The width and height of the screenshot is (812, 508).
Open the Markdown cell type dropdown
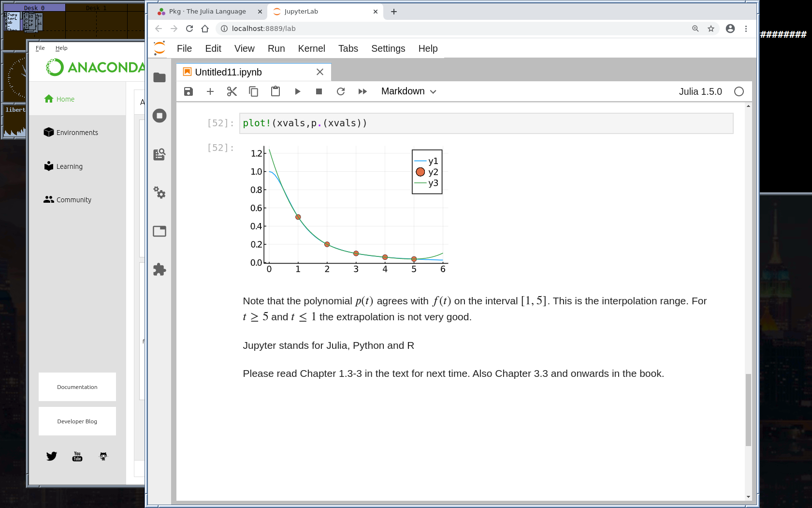[408, 91]
